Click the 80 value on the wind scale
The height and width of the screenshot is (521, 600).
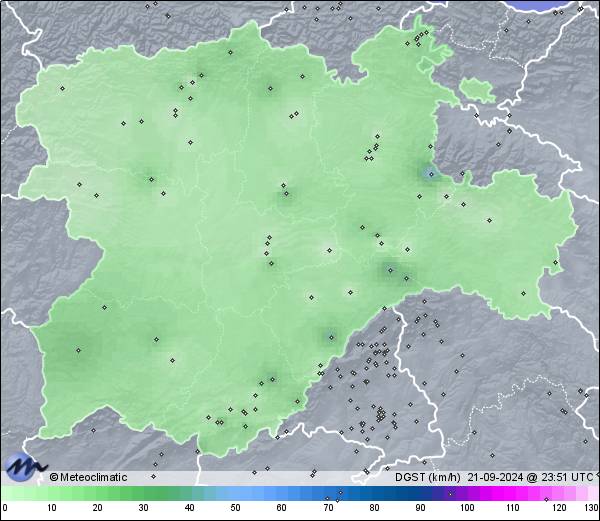click(375, 508)
